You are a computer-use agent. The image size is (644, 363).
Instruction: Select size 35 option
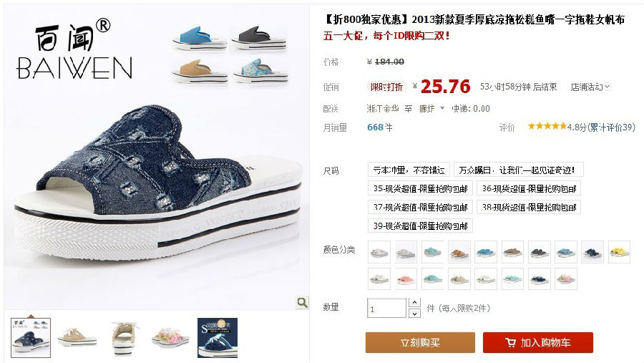[x=420, y=188]
